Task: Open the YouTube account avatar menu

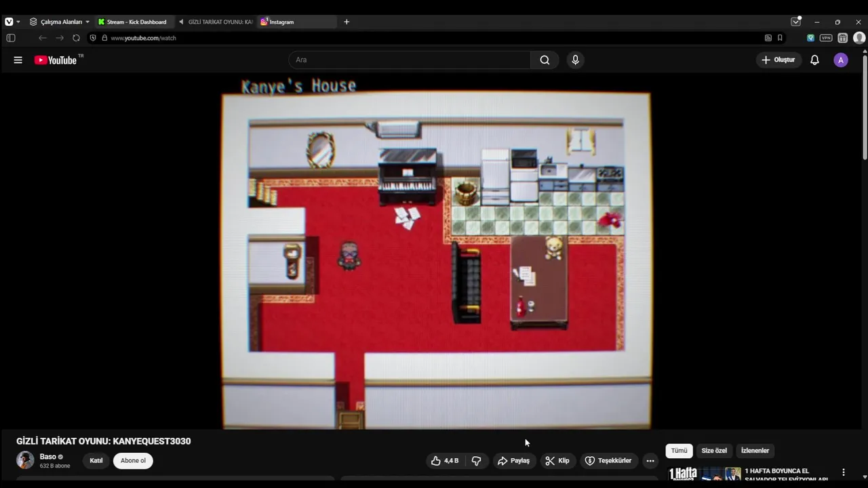Action: (x=841, y=60)
